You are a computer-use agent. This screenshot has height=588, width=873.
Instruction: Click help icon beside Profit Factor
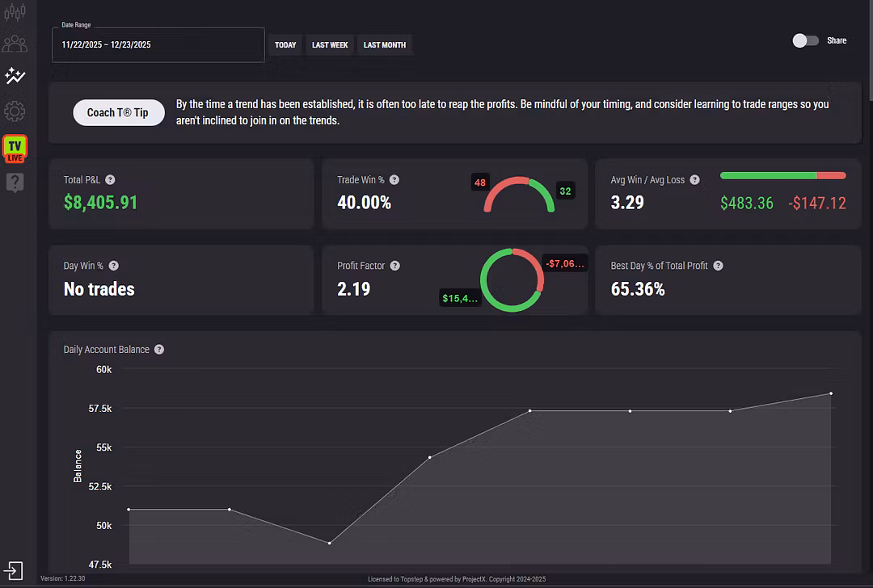(x=394, y=266)
